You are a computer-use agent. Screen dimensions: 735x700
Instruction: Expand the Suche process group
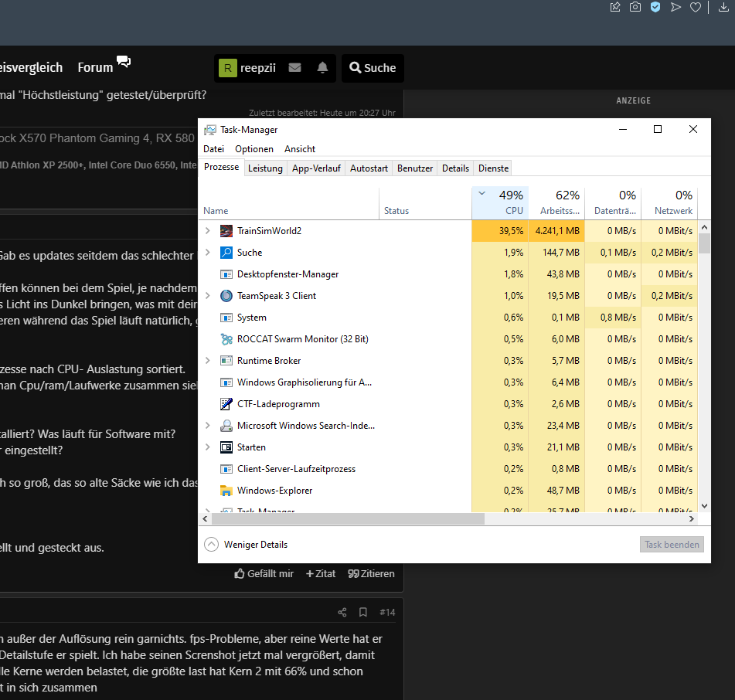[208, 252]
